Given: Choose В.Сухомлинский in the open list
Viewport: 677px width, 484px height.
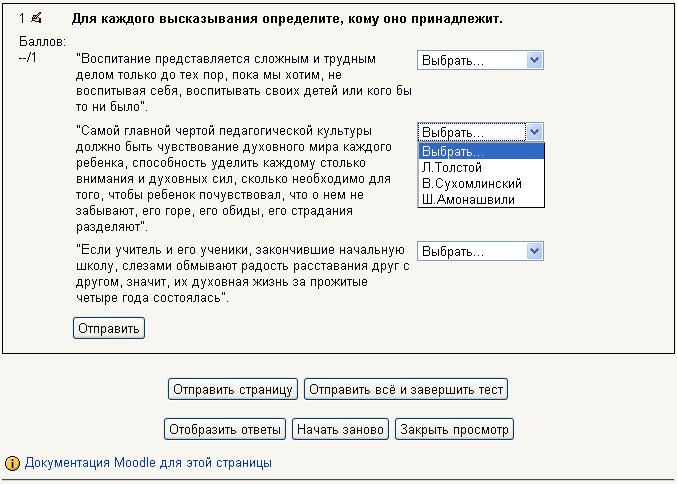Looking at the screenshot, I should coord(472,183).
